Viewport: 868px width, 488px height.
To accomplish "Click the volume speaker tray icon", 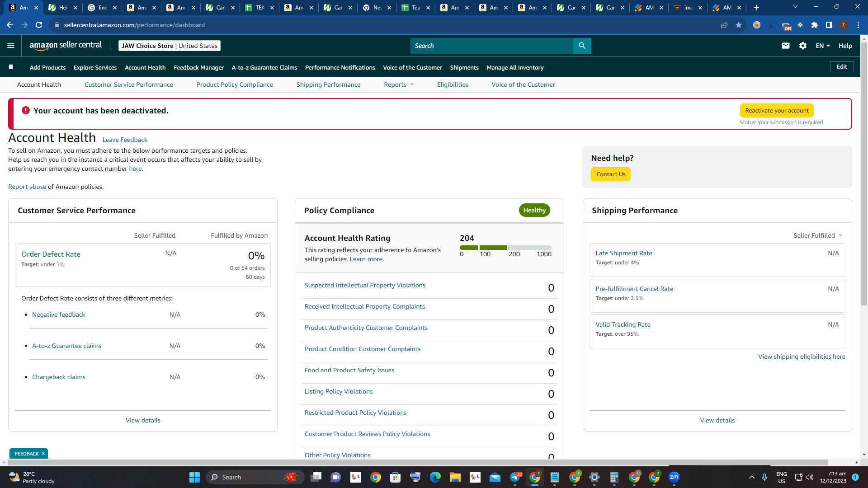I will pyautogui.click(x=810, y=477).
